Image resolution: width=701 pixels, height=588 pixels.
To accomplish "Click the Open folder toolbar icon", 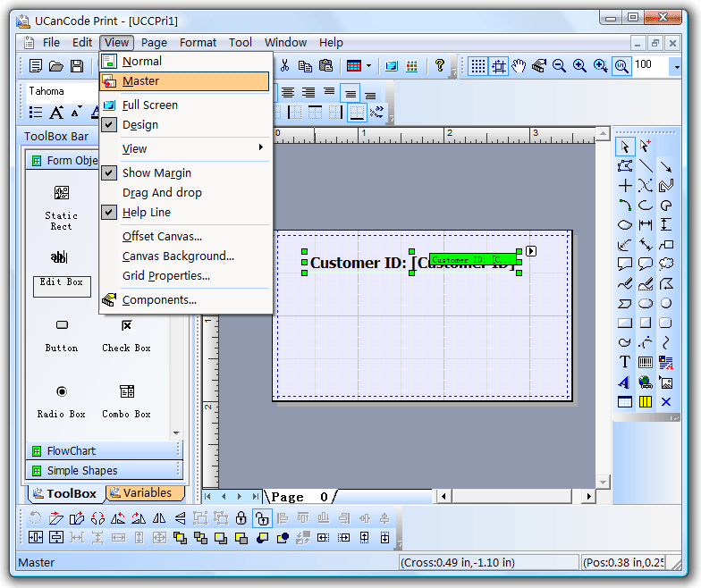I will click(55, 66).
